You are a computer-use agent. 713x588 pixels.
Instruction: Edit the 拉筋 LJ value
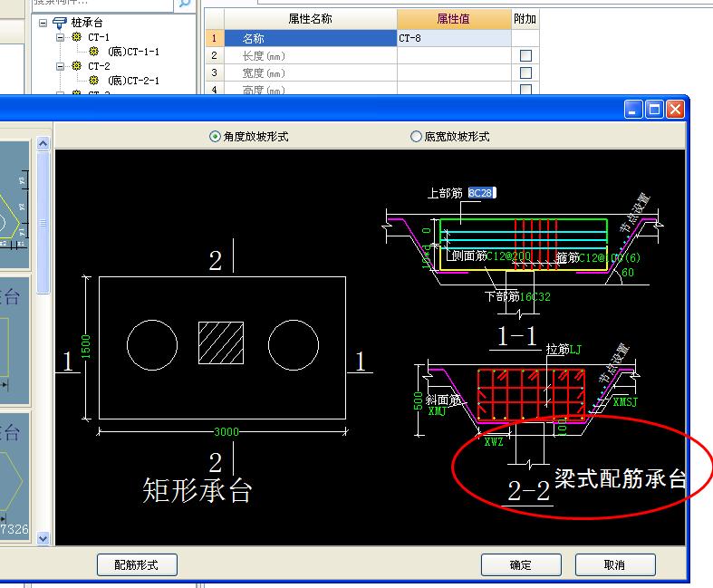point(575,349)
